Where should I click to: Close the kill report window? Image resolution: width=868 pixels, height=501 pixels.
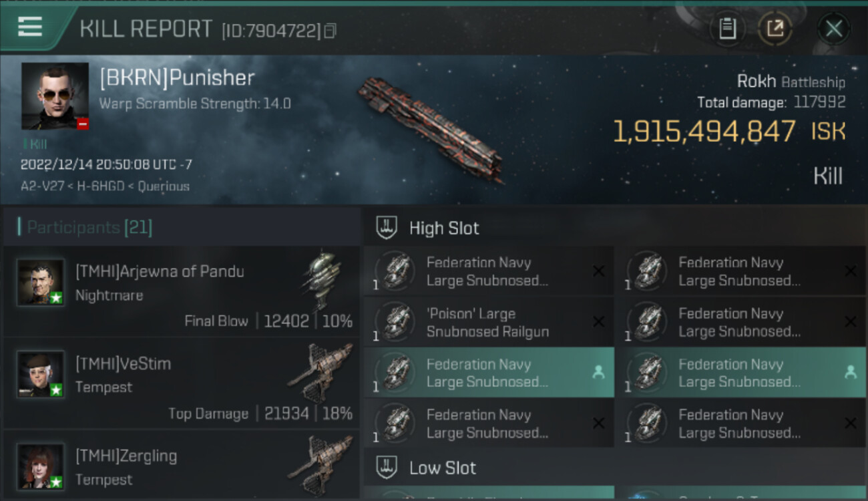[833, 29]
